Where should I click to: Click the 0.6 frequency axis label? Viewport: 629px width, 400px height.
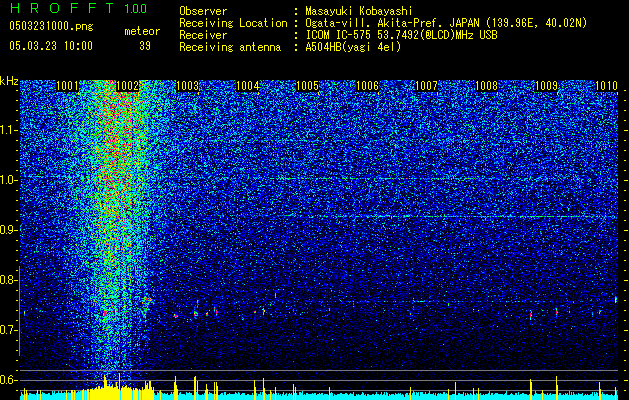coord(8,380)
